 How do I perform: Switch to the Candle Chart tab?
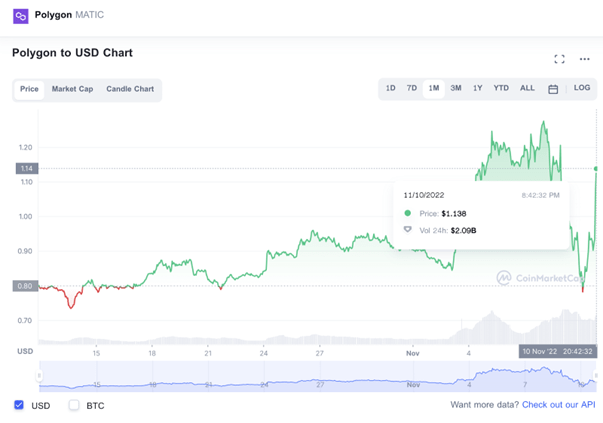point(130,89)
